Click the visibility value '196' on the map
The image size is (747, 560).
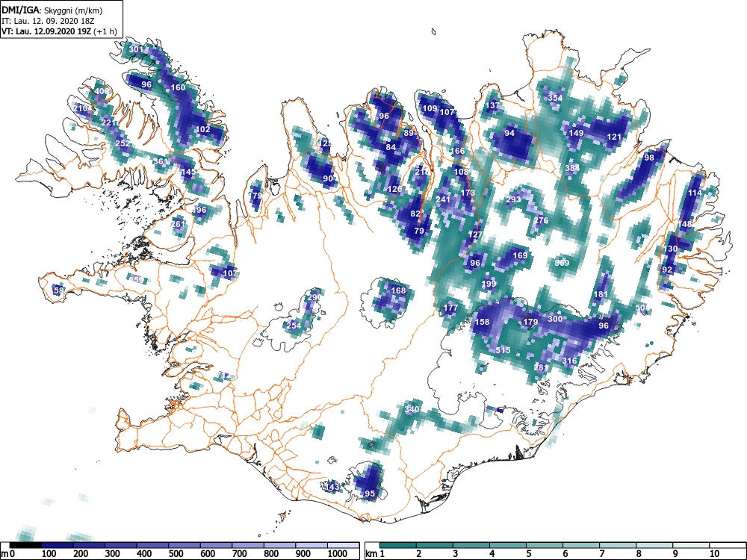click(199, 210)
